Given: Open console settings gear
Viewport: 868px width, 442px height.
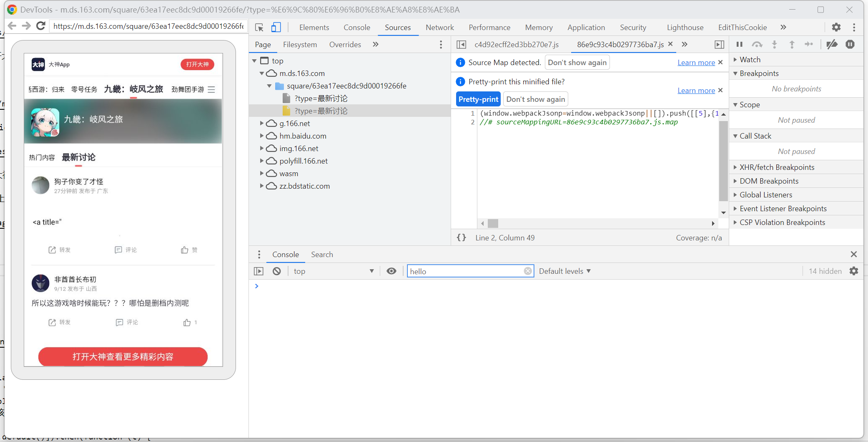Looking at the screenshot, I should click(x=854, y=271).
